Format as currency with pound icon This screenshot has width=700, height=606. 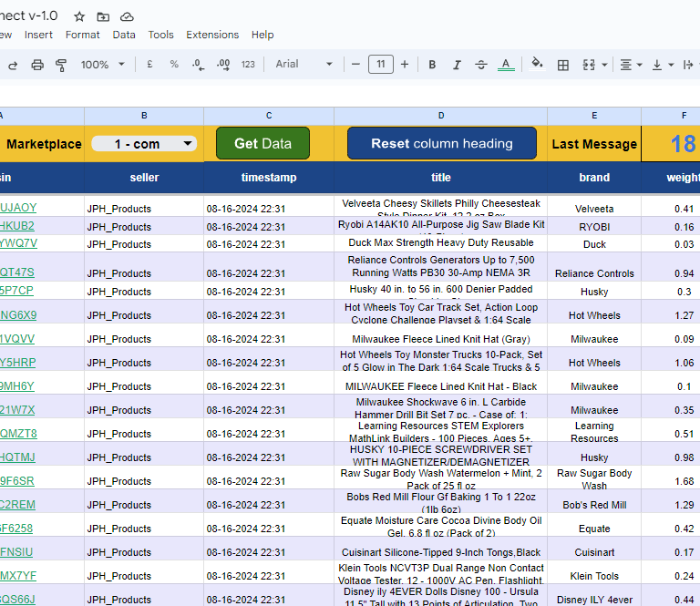click(x=150, y=65)
